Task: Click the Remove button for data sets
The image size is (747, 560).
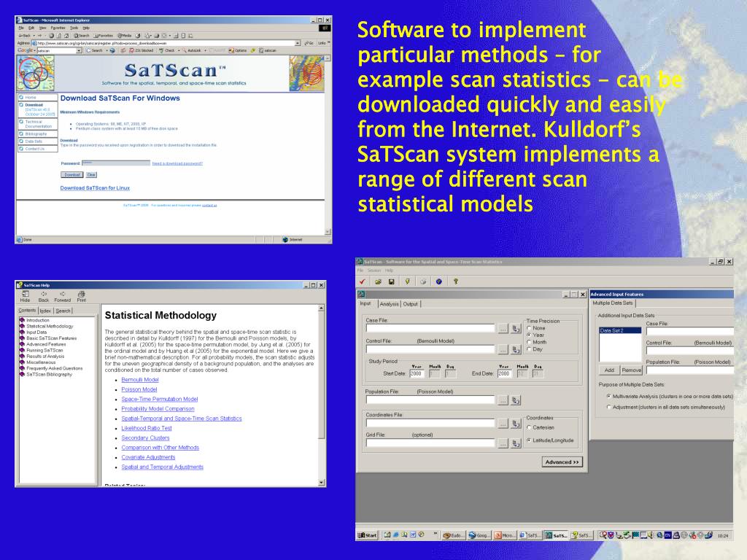Action: pyautogui.click(x=631, y=370)
